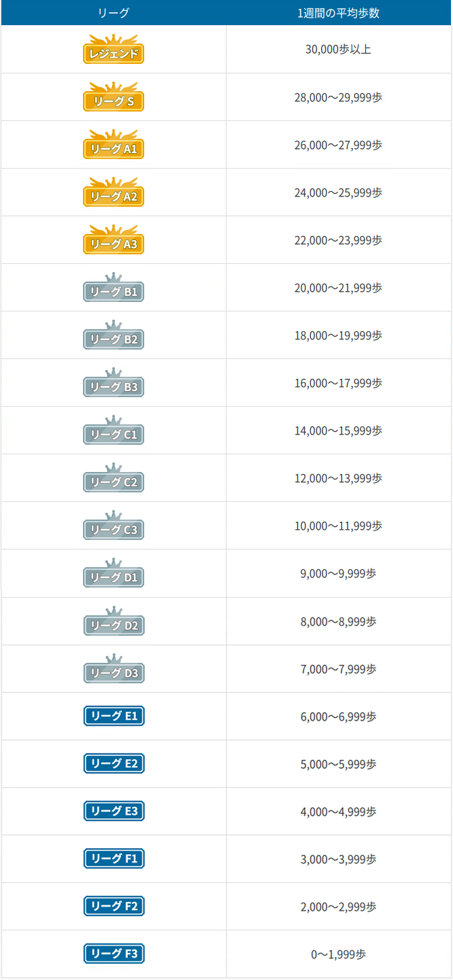Click the 10,000～11,999歩 cell
The height and width of the screenshot is (980, 453).
[339, 526]
